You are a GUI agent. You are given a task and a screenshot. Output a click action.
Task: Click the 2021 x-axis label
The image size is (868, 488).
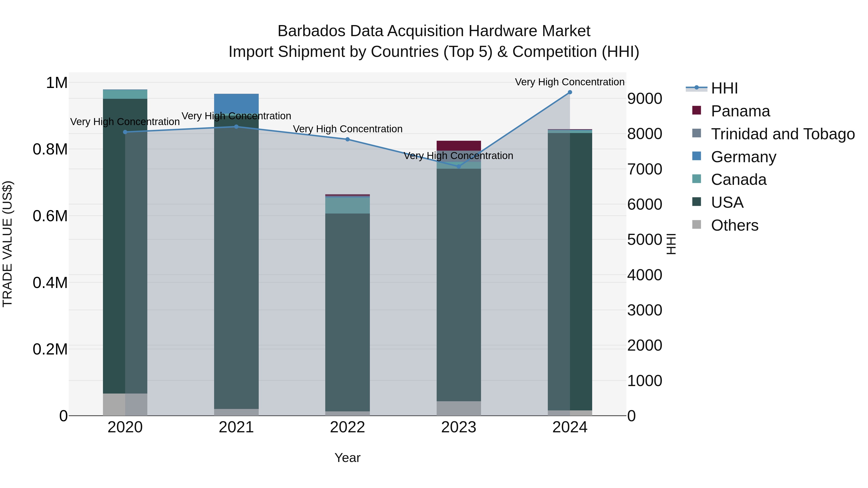point(236,427)
